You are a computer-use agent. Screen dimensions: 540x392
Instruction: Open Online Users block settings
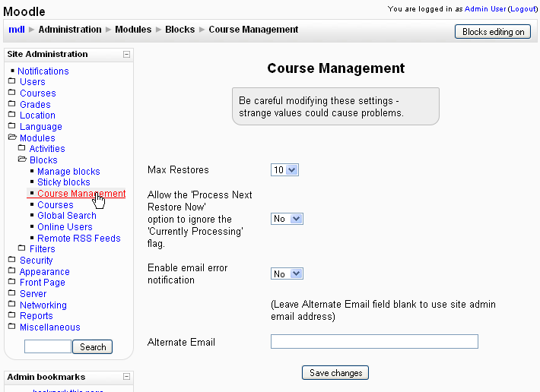65,227
